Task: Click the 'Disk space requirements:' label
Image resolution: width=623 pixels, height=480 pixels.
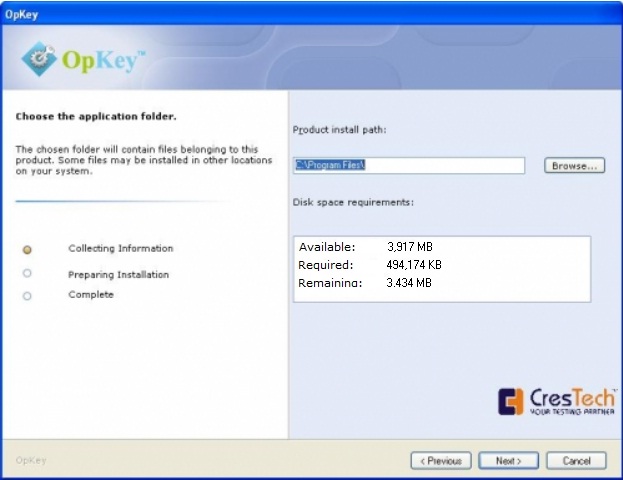Action: point(353,202)
